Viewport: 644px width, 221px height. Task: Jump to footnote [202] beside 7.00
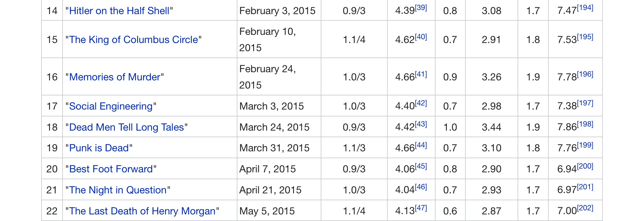[585, 208]
